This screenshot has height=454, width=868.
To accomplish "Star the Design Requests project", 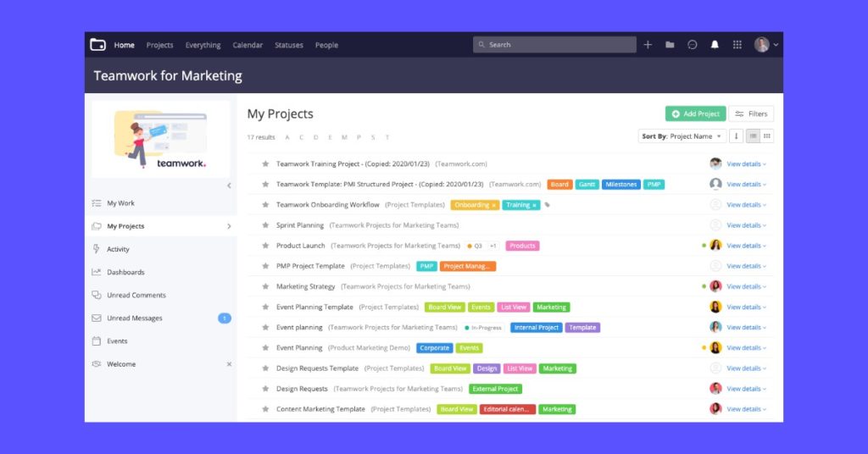I will 265,389.
